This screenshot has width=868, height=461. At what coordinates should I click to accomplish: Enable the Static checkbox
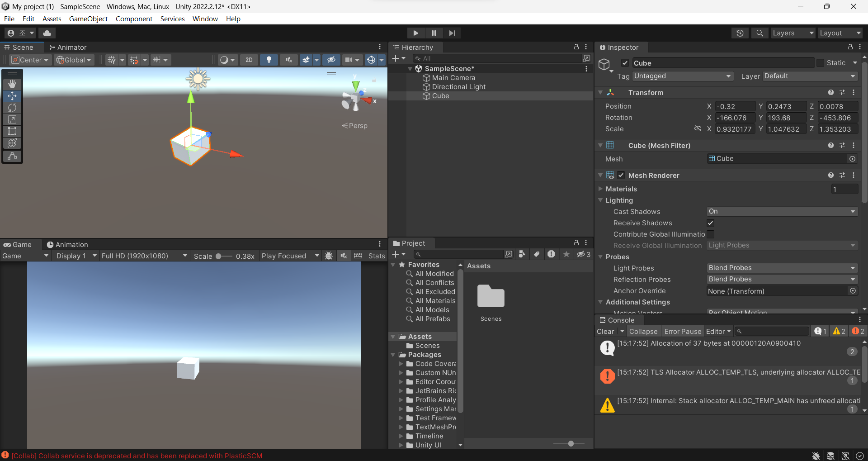pyautogui.click(x=820, y=63)
